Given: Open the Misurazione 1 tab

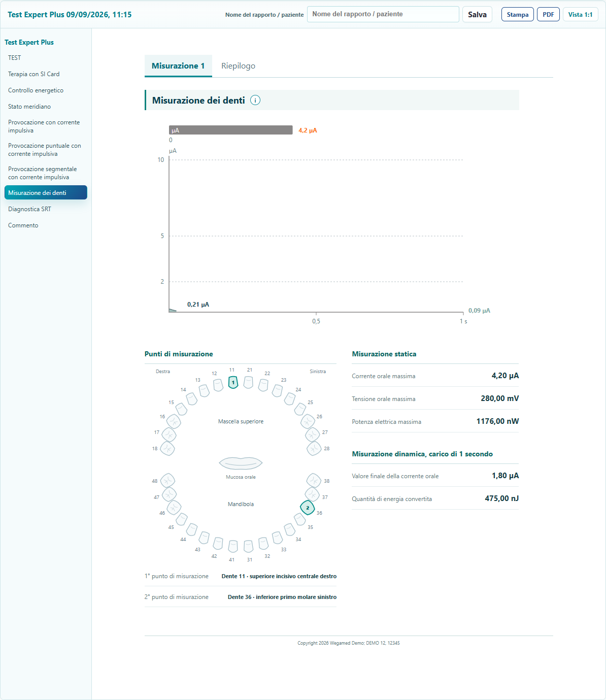Looking at the screenshot, I should click(178, 66).
